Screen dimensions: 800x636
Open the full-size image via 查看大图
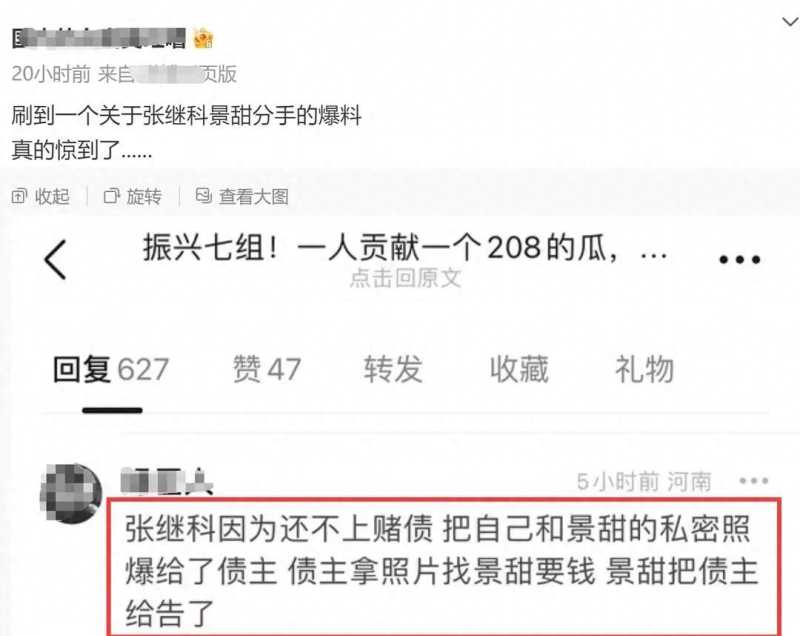[x=254, y=196]
